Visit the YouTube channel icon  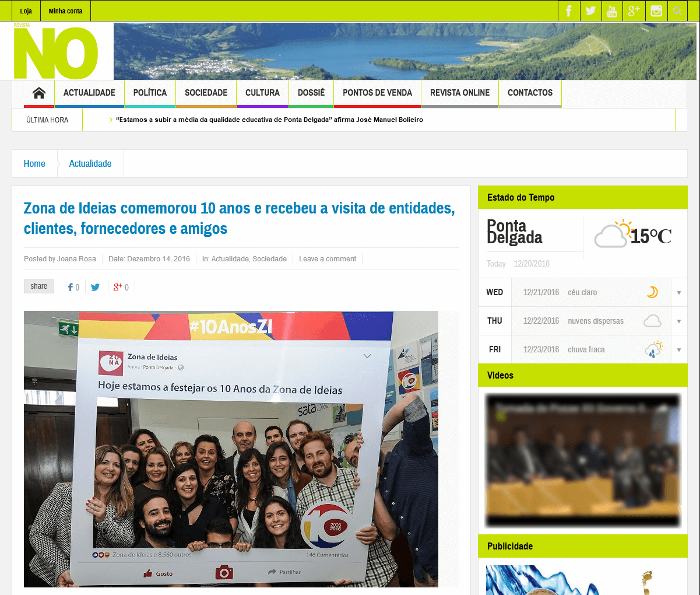[612, 11]
